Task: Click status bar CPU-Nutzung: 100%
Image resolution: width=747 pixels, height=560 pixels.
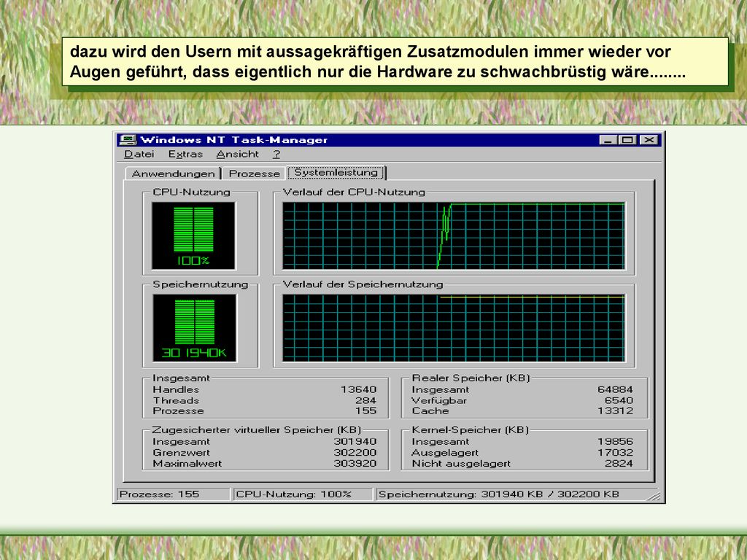Action: pyautogui.click(x=303, y=494)
